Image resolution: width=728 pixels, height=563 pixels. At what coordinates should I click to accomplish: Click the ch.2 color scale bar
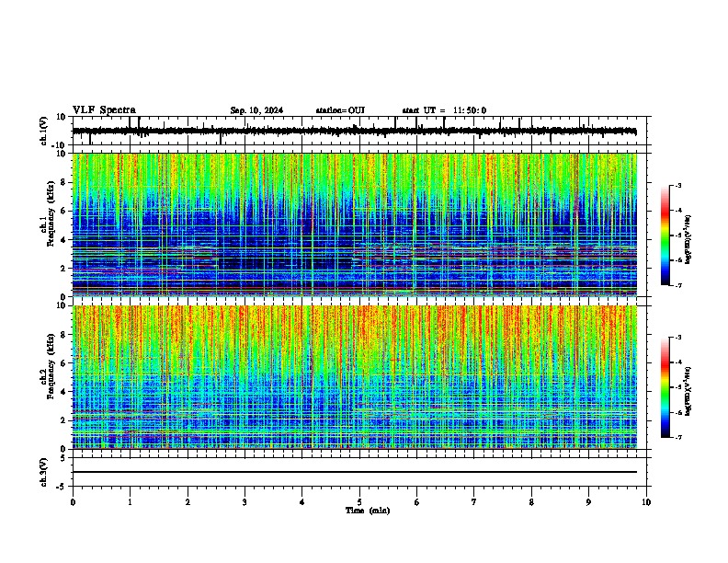click(665, 387)
